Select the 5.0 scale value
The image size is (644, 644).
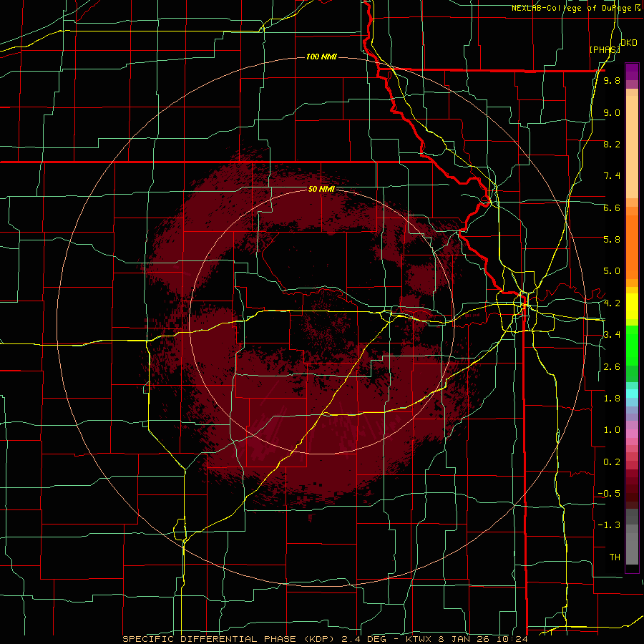point(612,271)
